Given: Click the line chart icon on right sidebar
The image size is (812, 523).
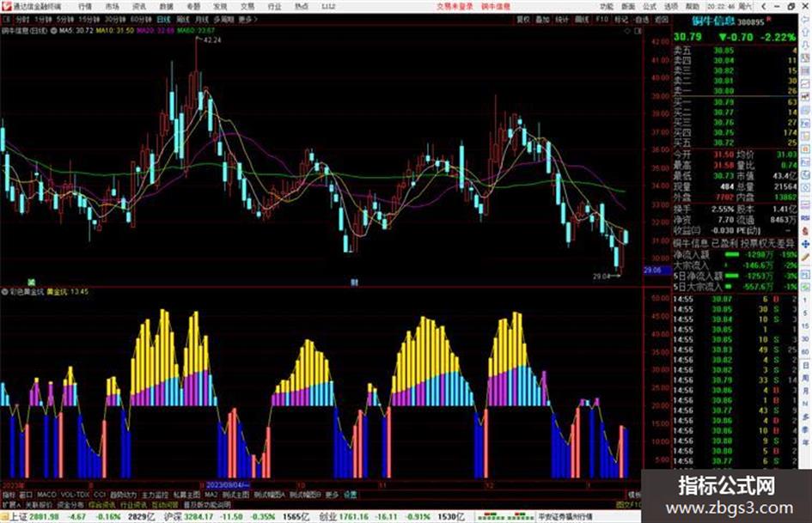Looking at the screenshot, I should click(x=805, y=83).
